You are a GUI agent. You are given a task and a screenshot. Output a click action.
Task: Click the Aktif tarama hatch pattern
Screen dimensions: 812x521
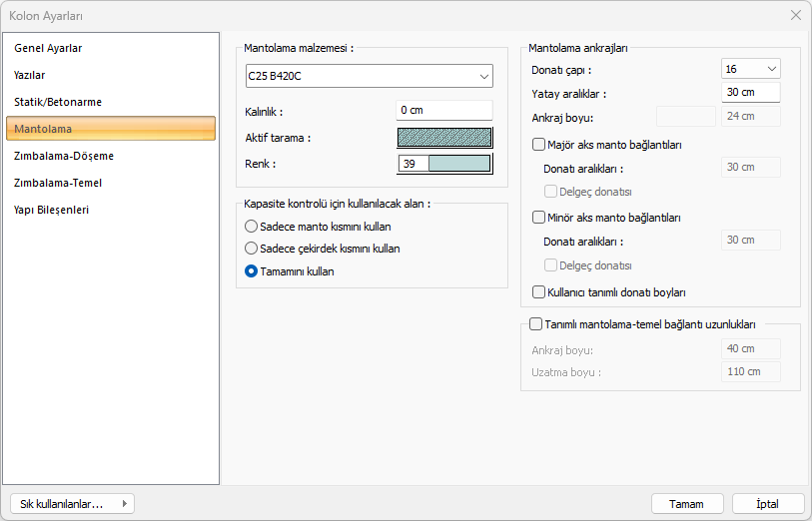[444, 137]
